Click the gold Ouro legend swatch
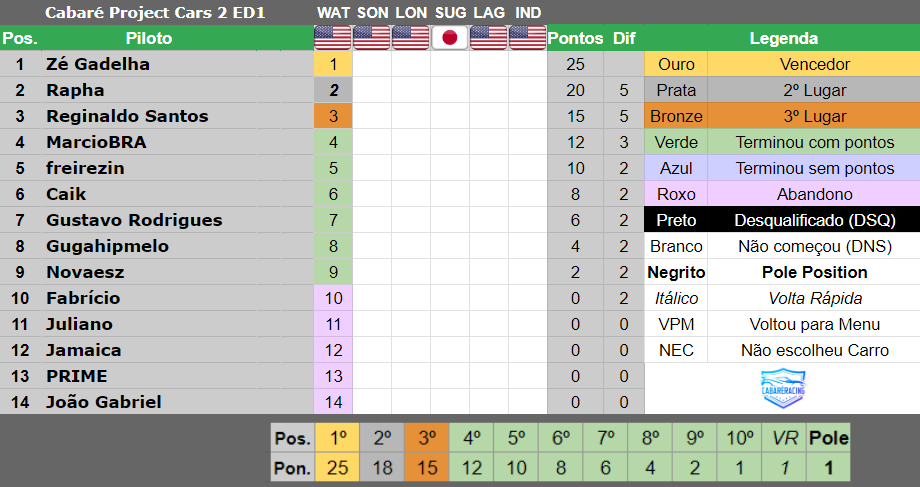 tap(676, 64)
